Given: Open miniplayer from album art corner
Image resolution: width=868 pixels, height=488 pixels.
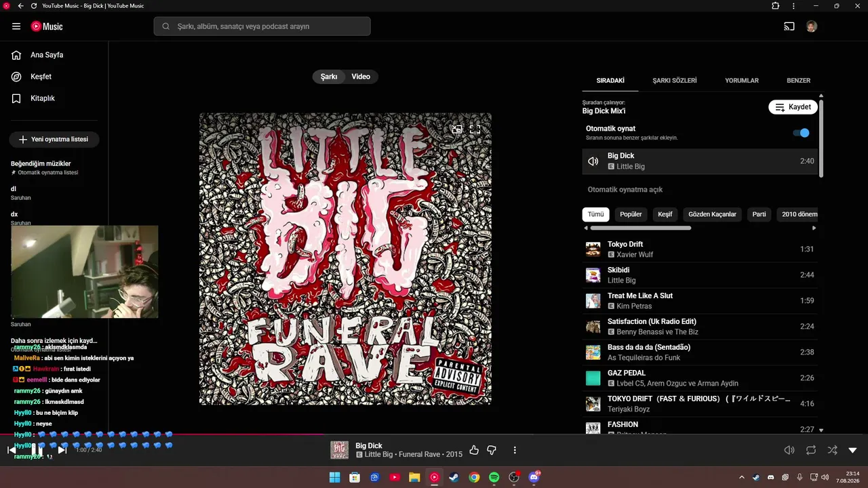Looking at the screenshot, I should 457,129.
